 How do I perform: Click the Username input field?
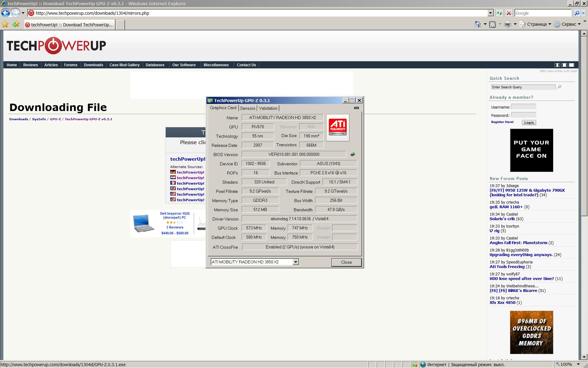(523, 107)
